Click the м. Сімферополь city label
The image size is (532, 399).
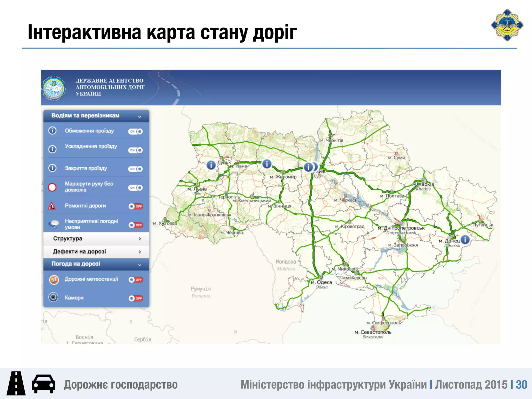pyautogui.click(x=384, y=323)
